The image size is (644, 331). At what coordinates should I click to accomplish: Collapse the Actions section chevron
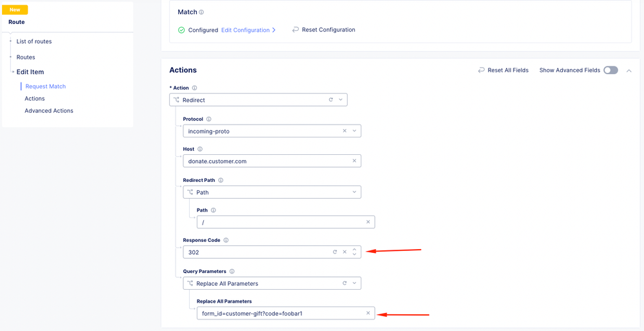[x=629, y=70]
